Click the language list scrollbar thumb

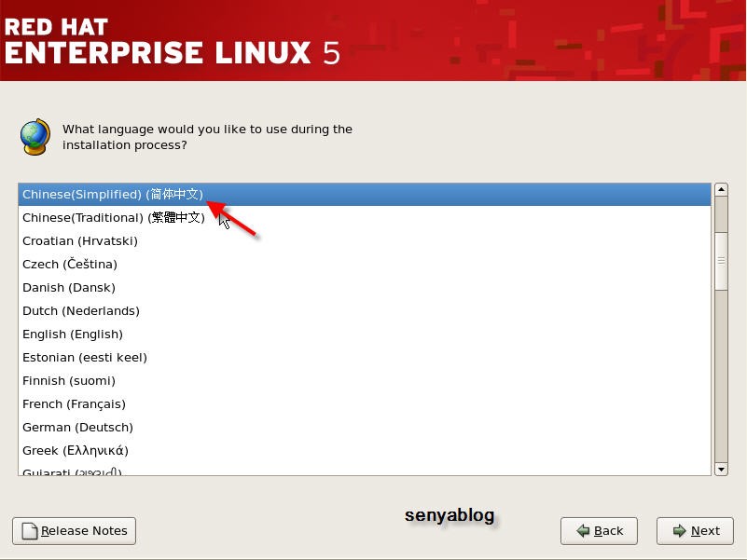pos(721,261)
